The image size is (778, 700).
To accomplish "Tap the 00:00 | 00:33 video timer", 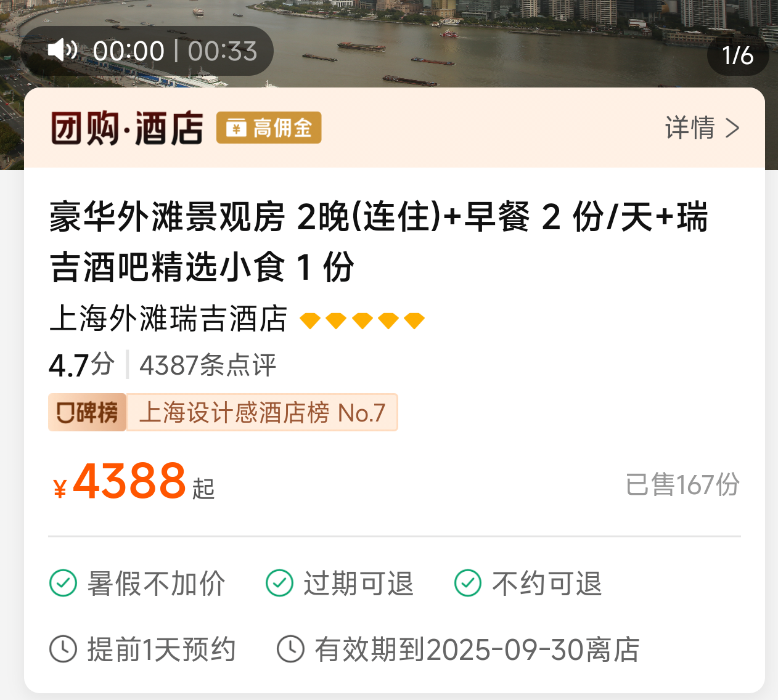I will click(175, 51).
